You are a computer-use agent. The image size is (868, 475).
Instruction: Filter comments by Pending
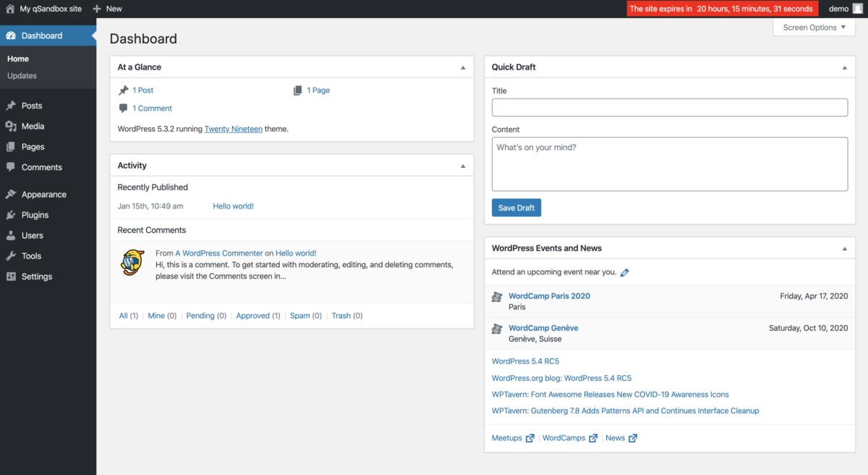[x=200, y=316]
